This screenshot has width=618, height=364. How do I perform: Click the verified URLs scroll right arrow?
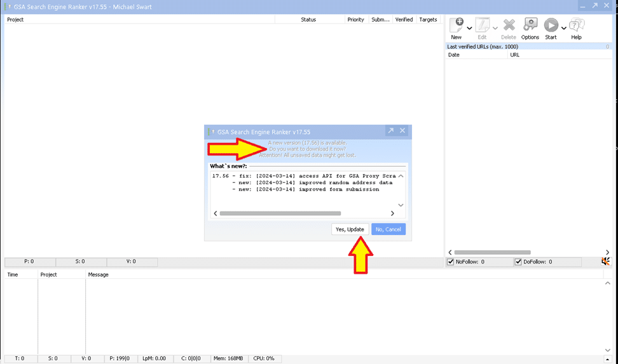coord(607,252)
